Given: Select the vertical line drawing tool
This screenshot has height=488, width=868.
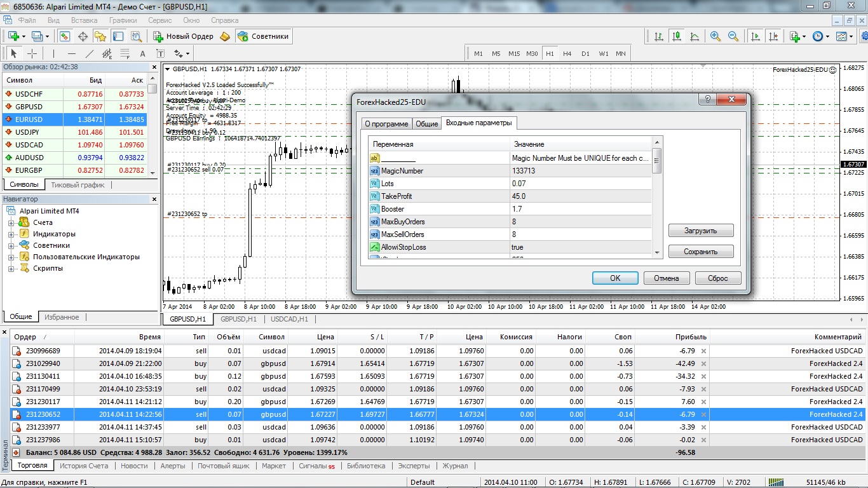Looking at the screenshot, I should coord(53,54).
